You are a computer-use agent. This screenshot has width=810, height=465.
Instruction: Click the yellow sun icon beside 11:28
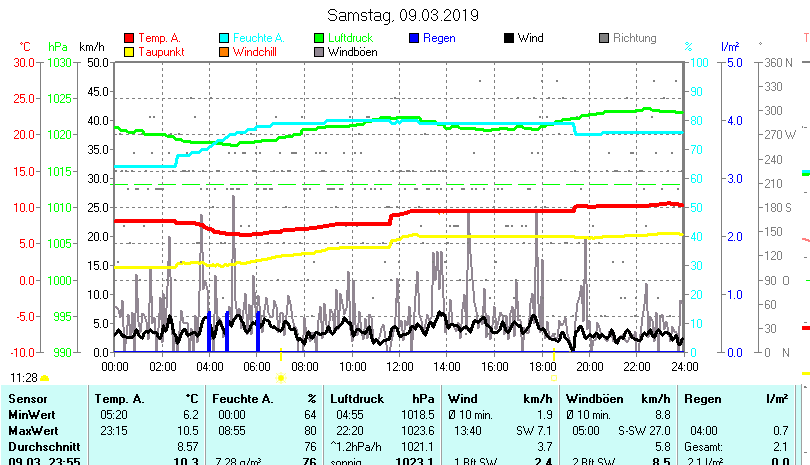tap(44, 378)
